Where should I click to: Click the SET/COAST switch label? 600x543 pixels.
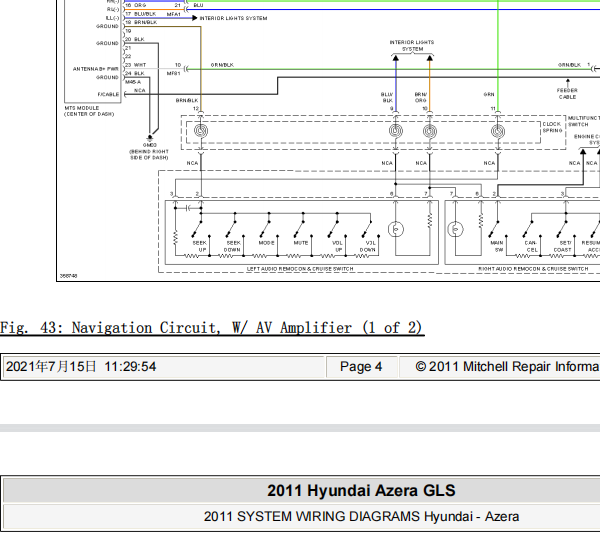pos(563,246)
